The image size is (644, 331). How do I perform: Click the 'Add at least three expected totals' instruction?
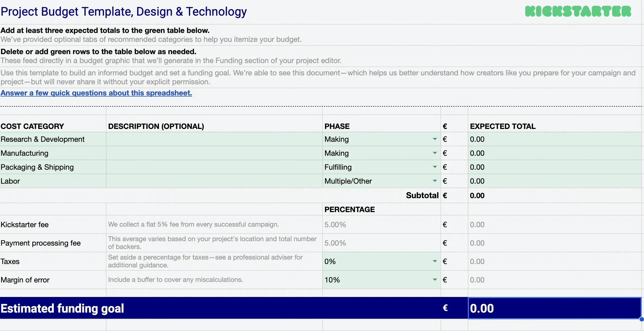(105, 30)
